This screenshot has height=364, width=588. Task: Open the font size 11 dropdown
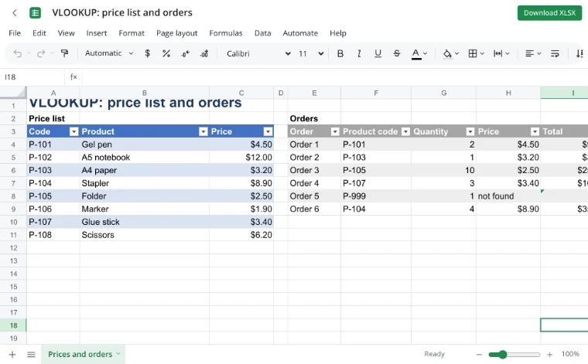point(311,53)
